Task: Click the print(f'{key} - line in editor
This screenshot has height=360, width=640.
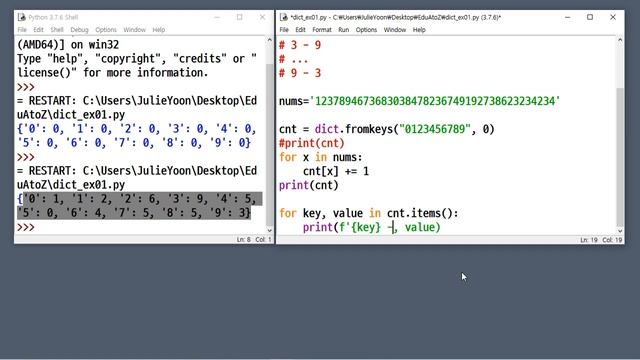Action: pyautogui.click(x=371, y=227)
